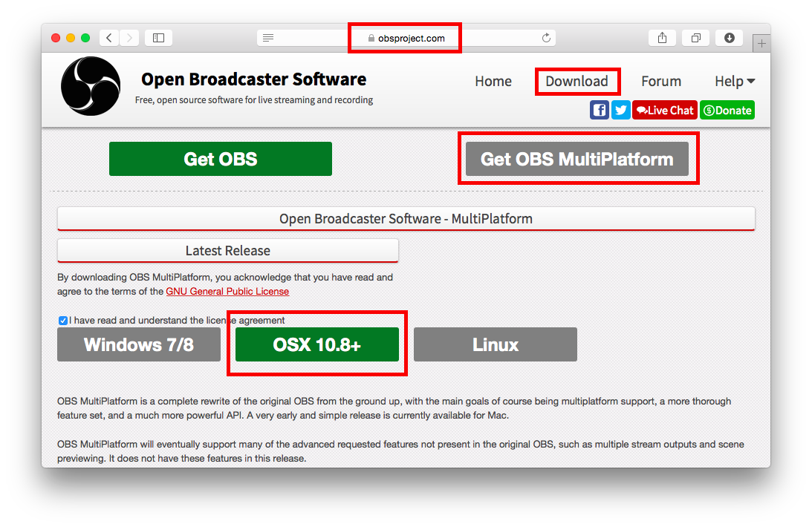The height and width of the screenshot is (527, 812).
Task: Select the Latest Release tab
Action: pyautogui.click(x=228, y=250)
